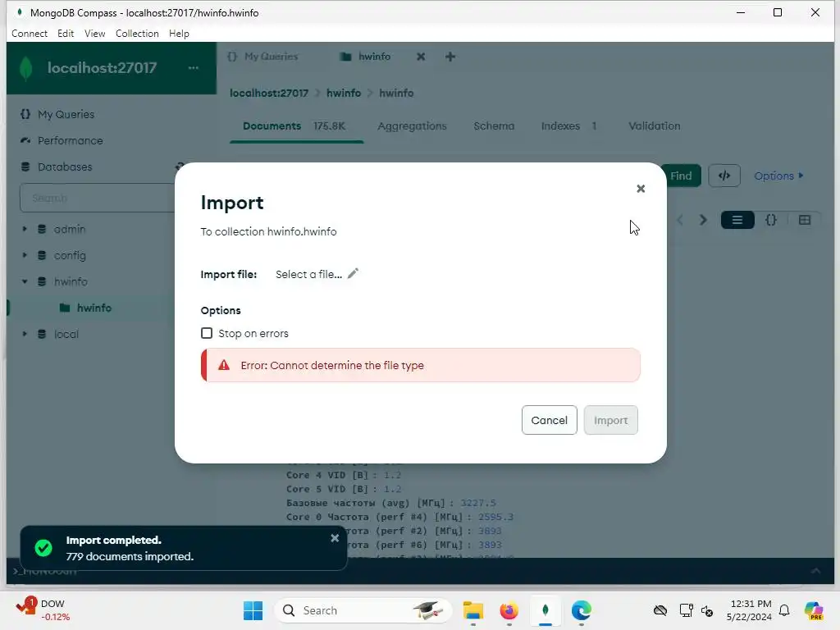Select the hwinfo collection folder in sidebar
Screen dimensions: 840x630
click(x=64, y=308)
